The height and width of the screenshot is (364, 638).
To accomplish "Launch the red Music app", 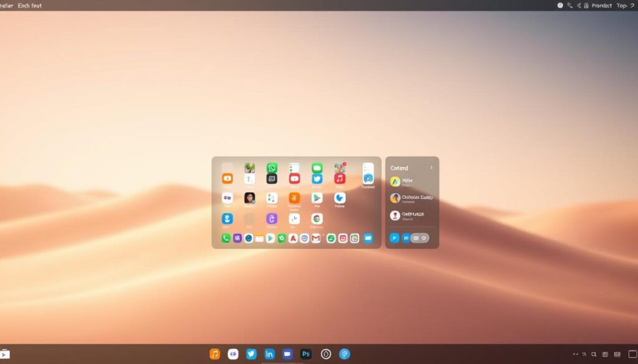I will [x=340, y=179].
